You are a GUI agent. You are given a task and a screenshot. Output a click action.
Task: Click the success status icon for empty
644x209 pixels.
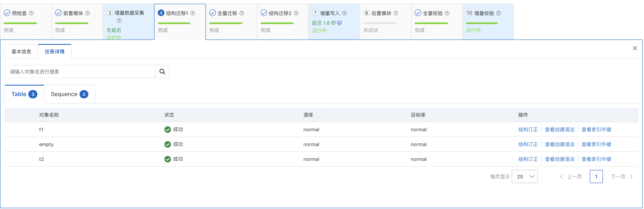(x=167, y=144)
